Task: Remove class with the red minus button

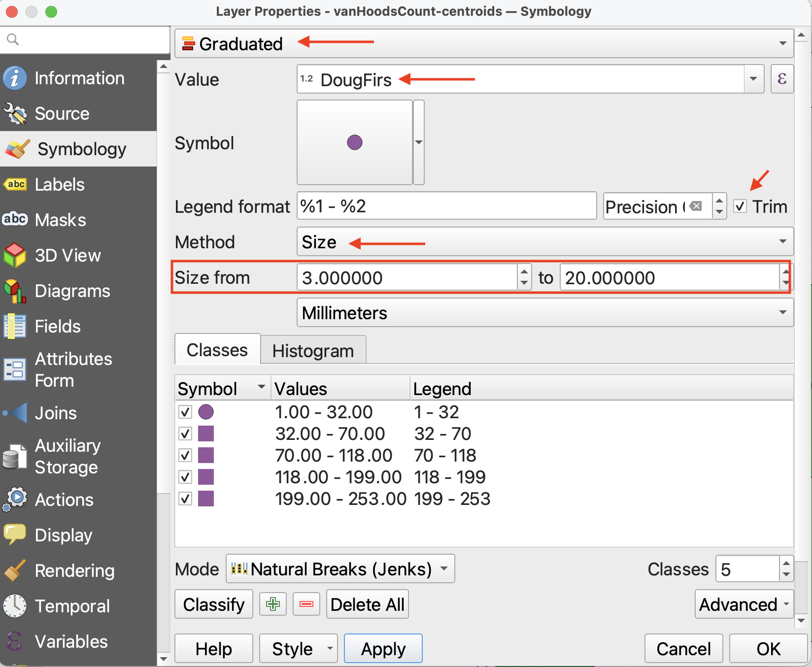Action: (306, 604)
